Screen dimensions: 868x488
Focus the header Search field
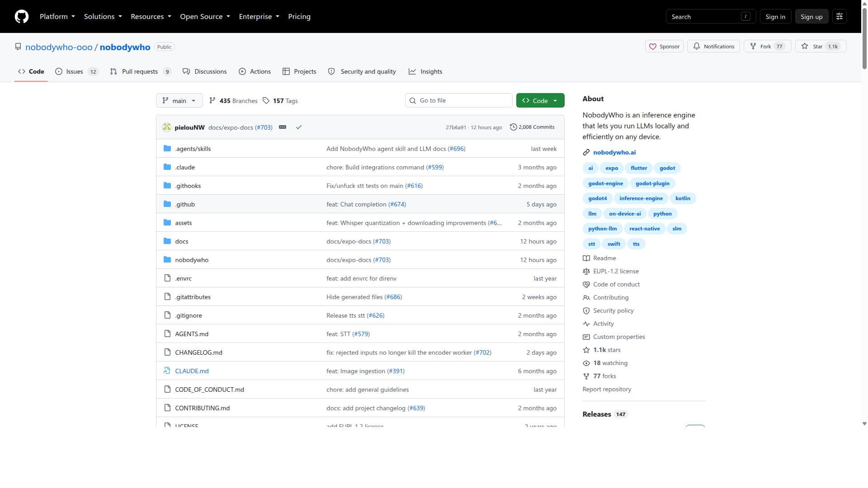click(711, 17)
